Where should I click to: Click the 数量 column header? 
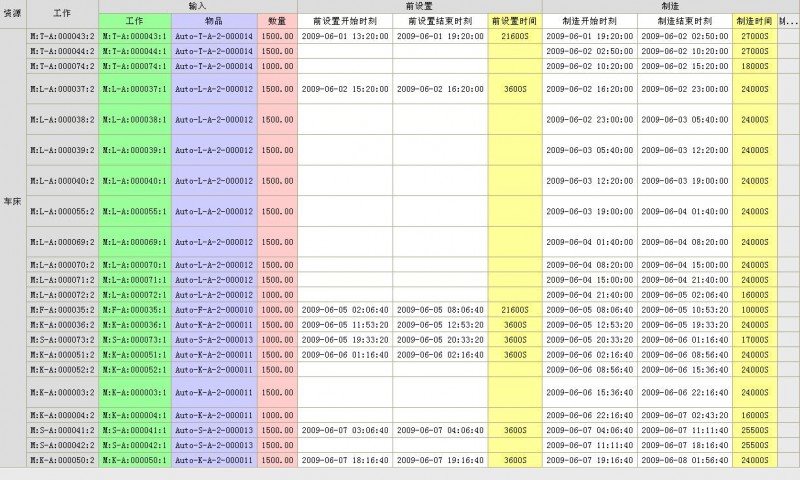(277, 21)
